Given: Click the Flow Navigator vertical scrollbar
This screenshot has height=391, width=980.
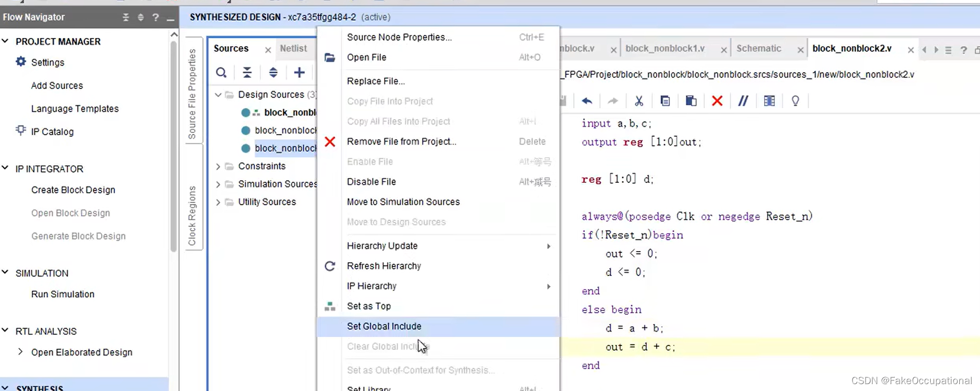Looking at the screenshot, I should click(x=174, y=146).
